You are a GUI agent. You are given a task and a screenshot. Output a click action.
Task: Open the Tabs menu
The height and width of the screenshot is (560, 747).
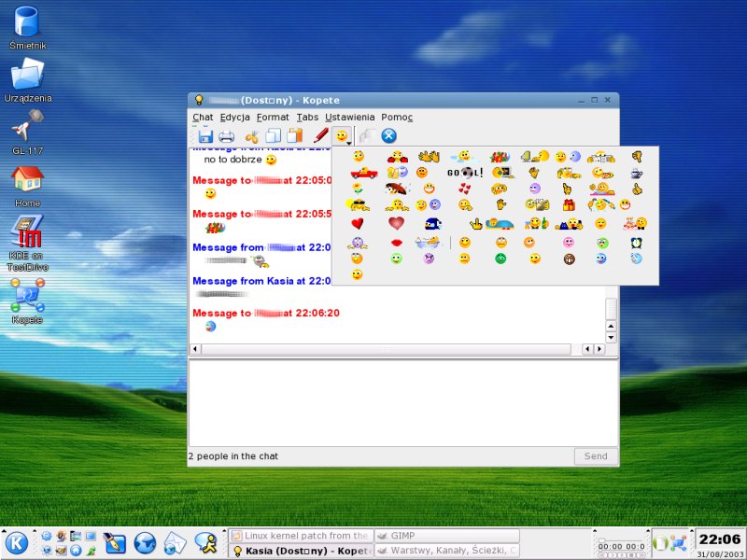click(x=307, y=118)
